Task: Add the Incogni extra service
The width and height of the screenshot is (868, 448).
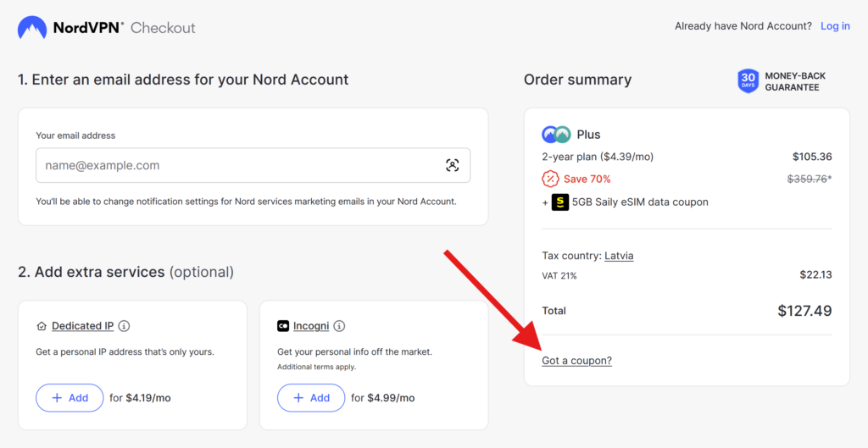Action: [x=311, y=398]
